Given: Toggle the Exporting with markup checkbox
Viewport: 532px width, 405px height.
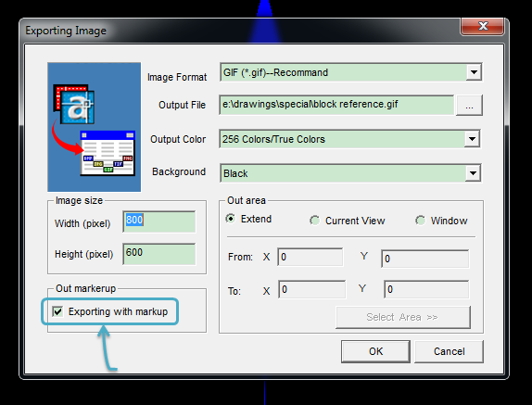Looking at the screenshot, I should [x=57, y=311].
